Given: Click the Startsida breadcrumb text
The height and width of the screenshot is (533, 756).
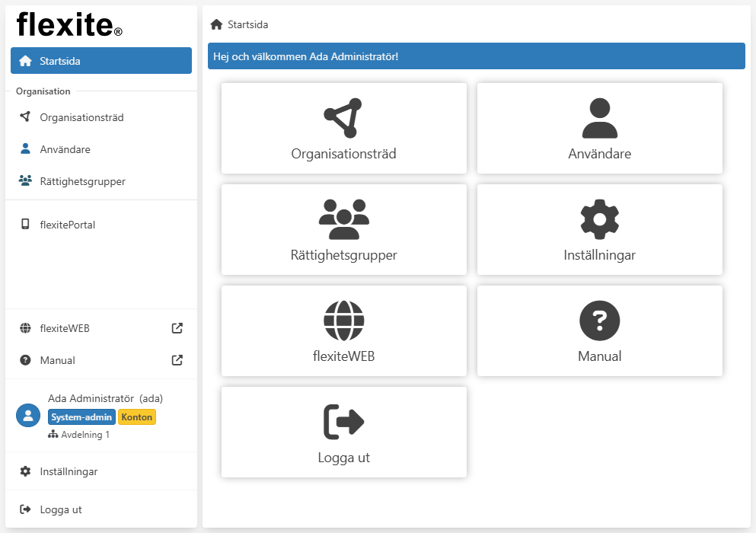Looking at the screenshot, I should point(248,24).
